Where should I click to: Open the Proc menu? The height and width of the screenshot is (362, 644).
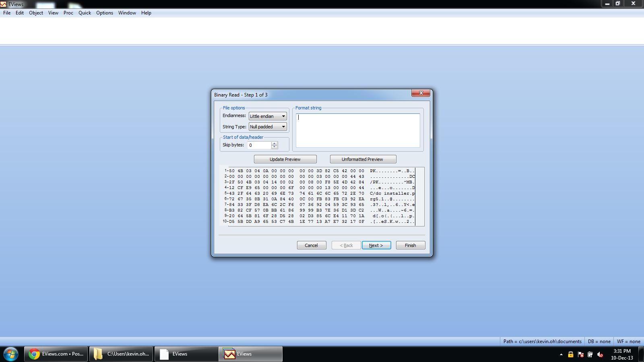click(68, 13)
